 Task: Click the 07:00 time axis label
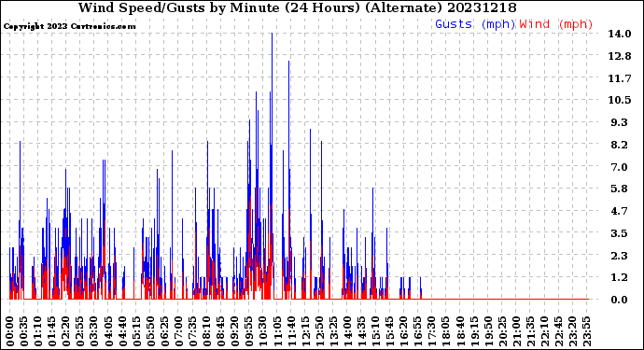[178, 331]
